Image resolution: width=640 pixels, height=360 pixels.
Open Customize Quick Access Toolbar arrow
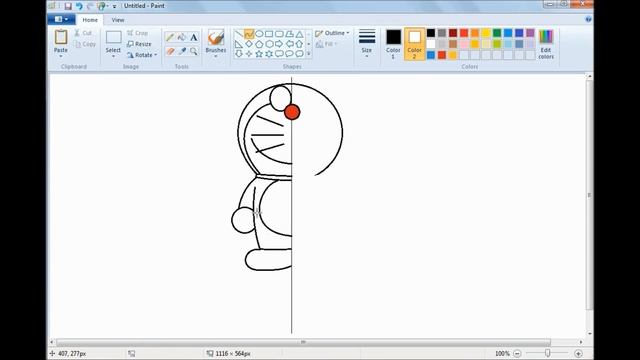115,7
